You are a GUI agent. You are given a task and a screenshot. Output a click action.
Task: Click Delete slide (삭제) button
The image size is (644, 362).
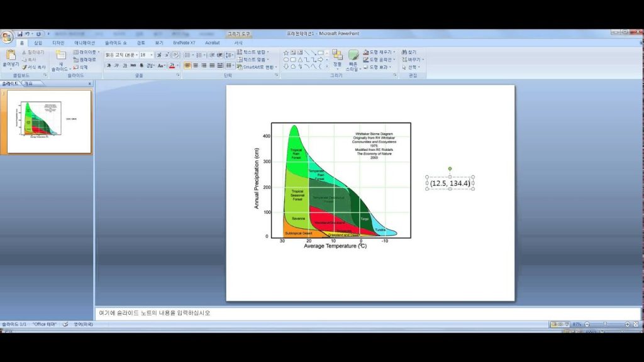point(81,67)
